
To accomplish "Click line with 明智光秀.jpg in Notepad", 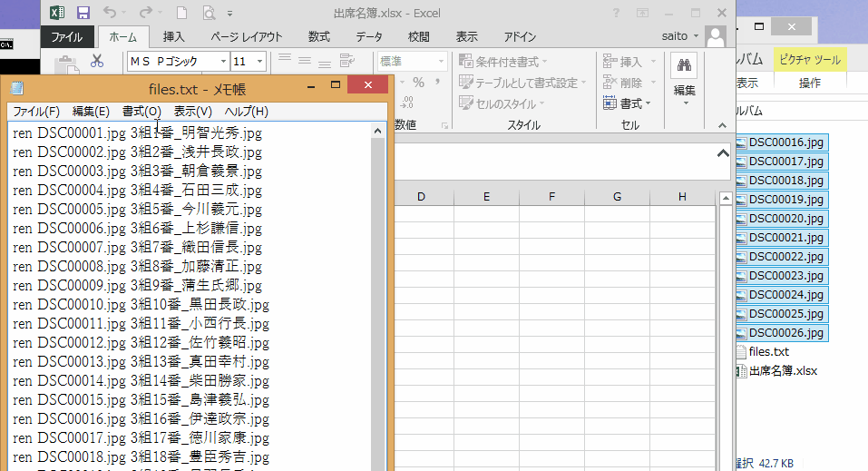I will point(137,133).
